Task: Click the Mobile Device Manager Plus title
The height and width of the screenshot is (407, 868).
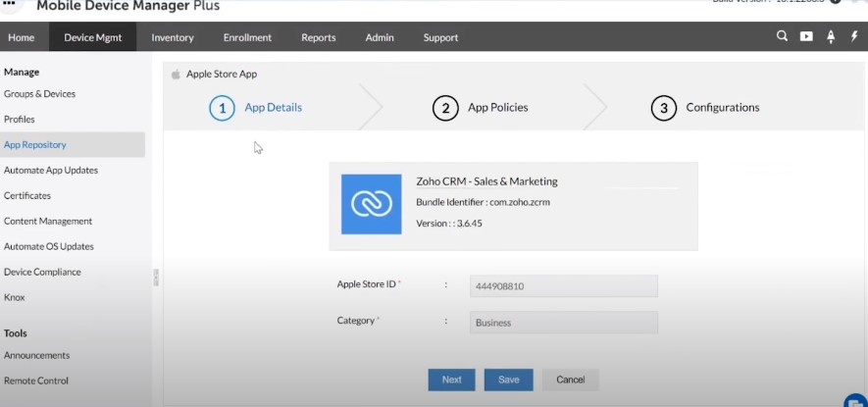Action: pyautogui.click(x=128, y=6)
